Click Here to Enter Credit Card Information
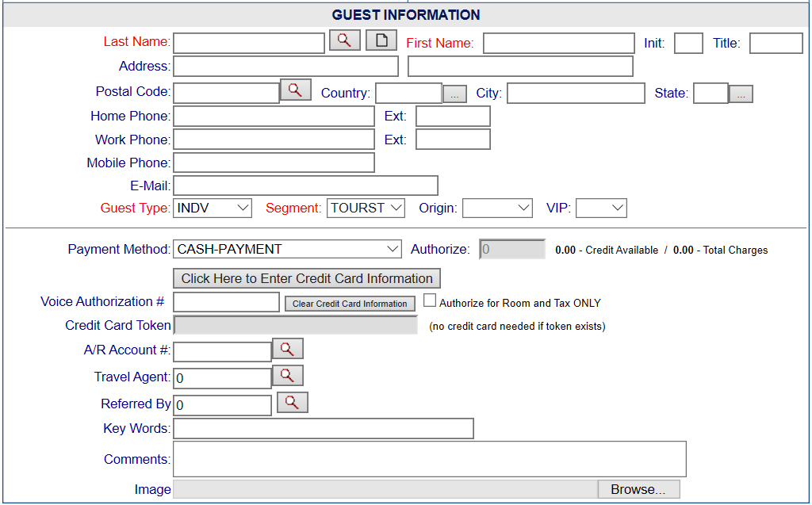The height and width of the screenshot is (505, 812). point(306,278)
